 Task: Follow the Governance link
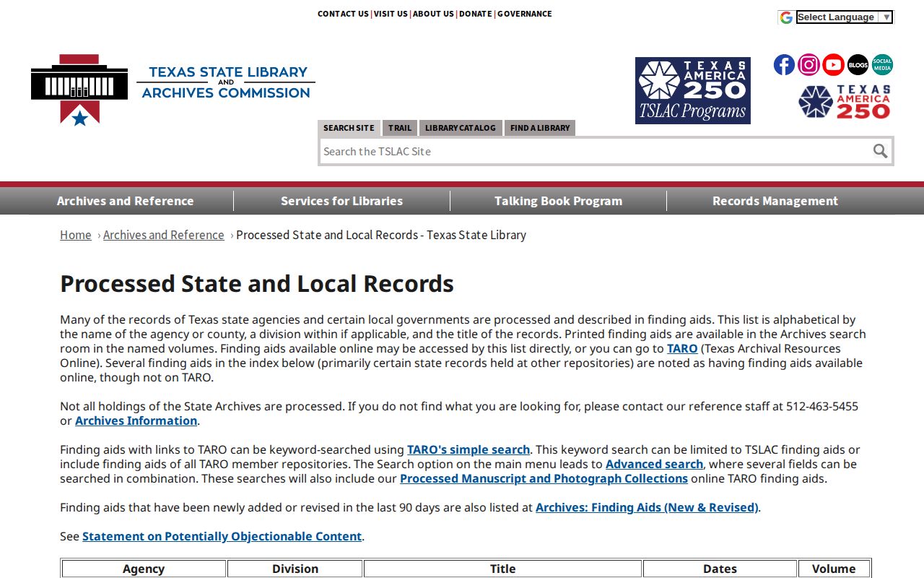525,14
